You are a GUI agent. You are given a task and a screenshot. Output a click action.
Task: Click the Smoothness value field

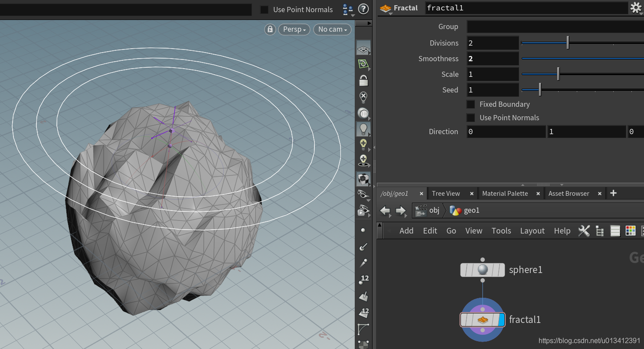click(493, 59)
